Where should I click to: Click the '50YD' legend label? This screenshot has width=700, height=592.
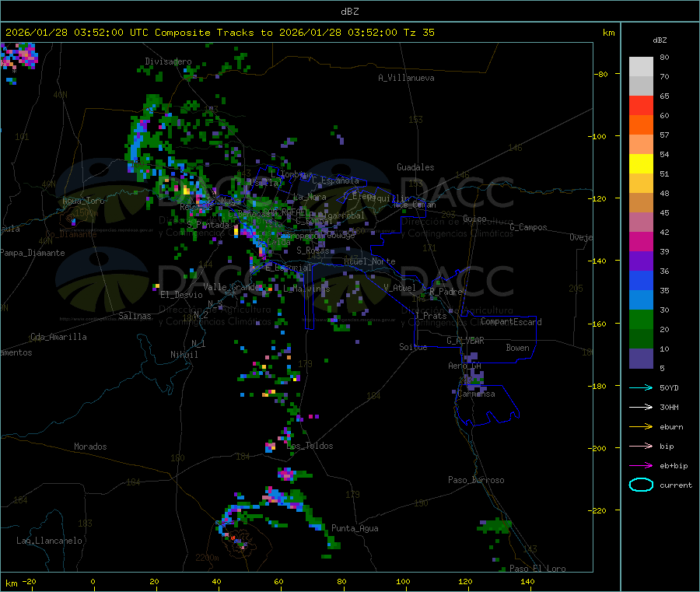click(x=669, y=387)
